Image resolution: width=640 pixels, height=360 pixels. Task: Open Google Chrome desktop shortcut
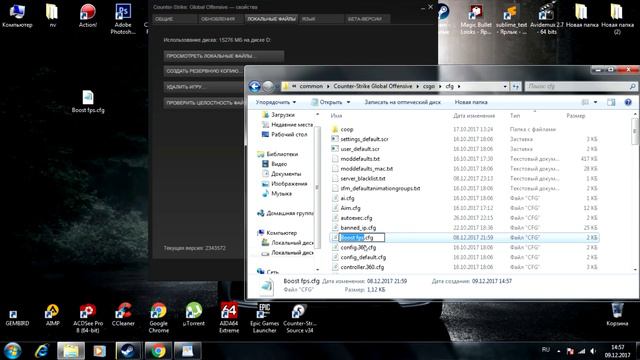tap(158, 318)
